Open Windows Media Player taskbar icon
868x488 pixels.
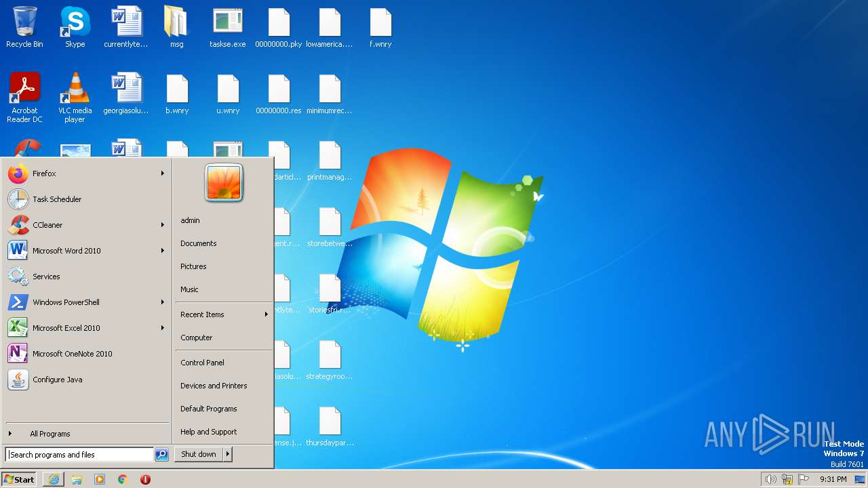(100, 479)
